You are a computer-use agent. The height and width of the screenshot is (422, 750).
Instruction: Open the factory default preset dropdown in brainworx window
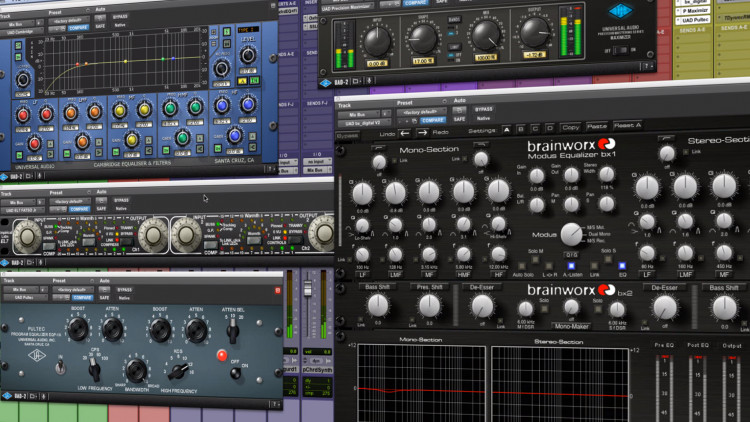coord(421,112)
